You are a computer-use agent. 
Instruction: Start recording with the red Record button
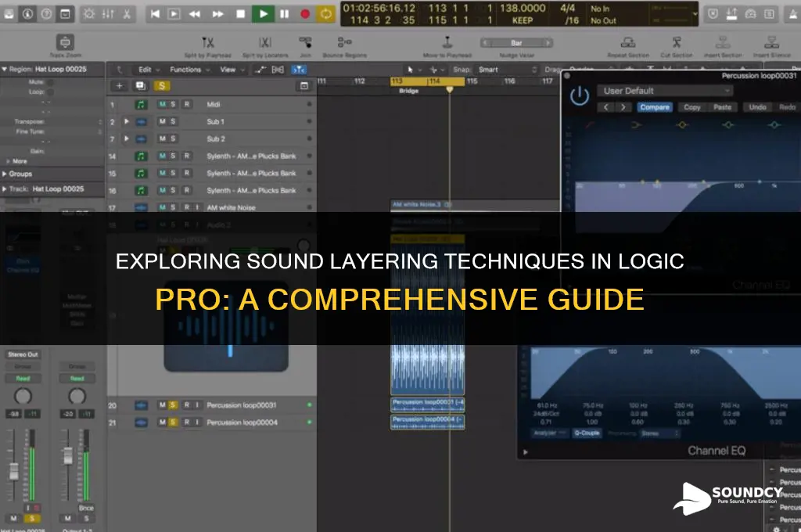coord(305,14)
